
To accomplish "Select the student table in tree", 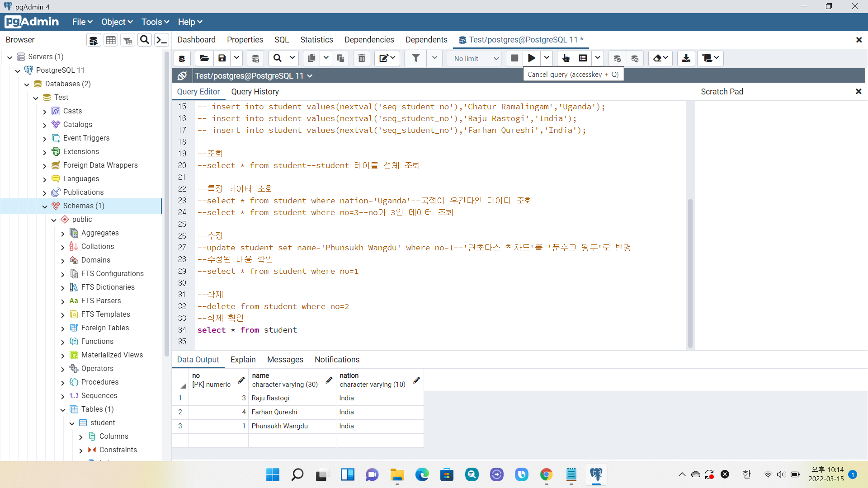I will [103, 423].
